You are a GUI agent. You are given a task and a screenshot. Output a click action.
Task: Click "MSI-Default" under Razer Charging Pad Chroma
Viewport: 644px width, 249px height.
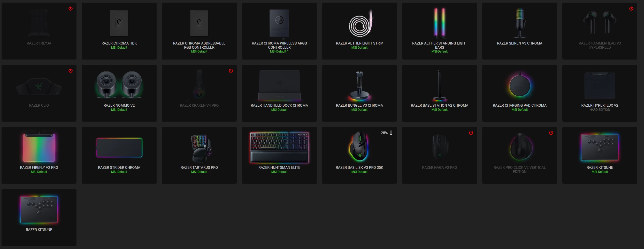520,110
